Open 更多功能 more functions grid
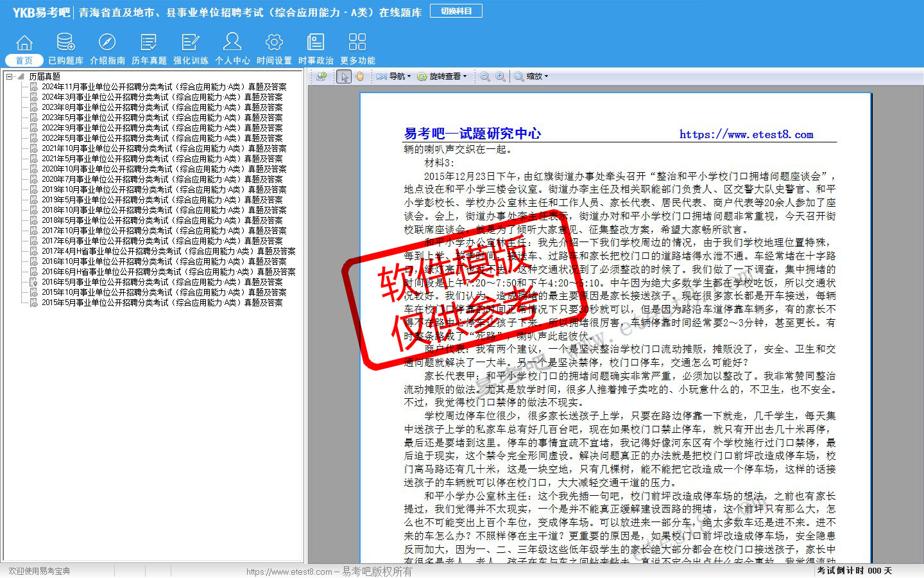 click(357, 49)
